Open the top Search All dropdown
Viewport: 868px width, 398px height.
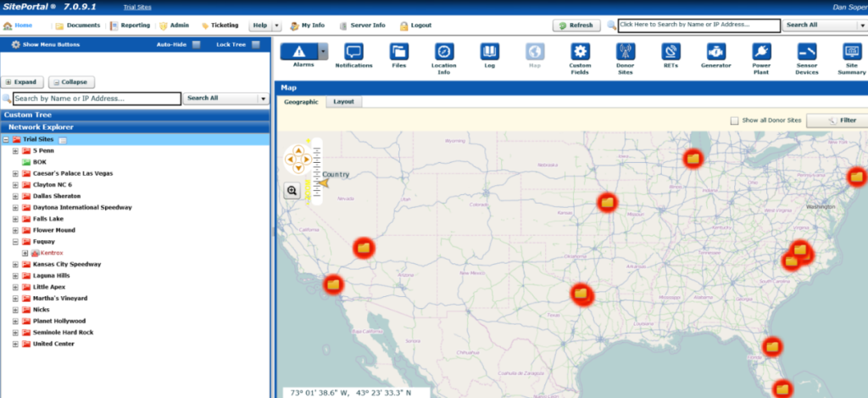tap(862, 25)
